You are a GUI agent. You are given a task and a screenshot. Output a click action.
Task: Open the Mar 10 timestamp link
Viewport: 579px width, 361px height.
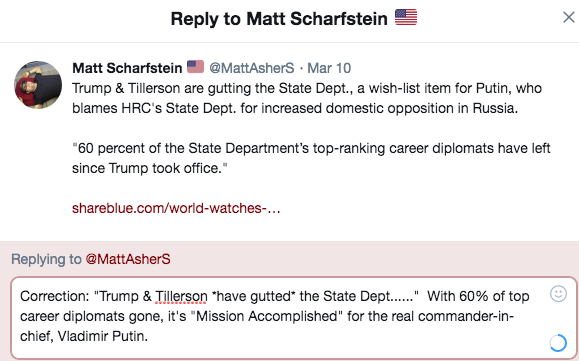329,68
